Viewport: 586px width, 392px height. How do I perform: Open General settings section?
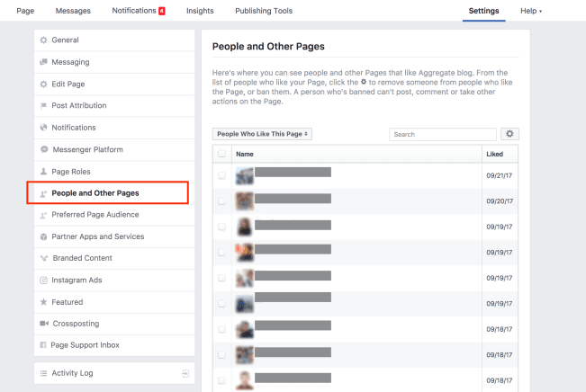click(x=114, y=40)
